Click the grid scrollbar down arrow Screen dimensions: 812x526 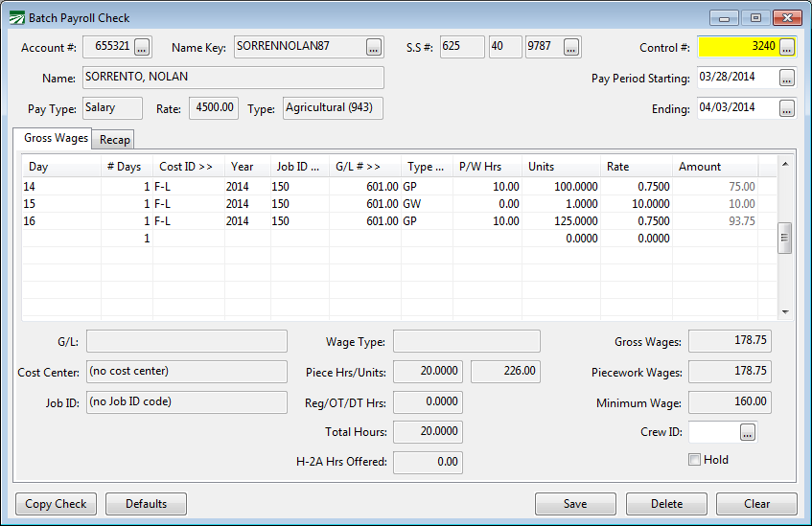(785, 311)
